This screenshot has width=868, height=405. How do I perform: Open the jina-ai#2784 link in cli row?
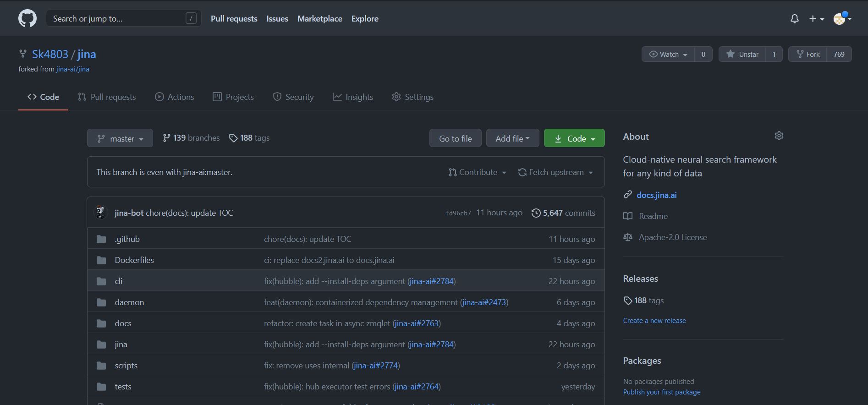coord(431,281)
